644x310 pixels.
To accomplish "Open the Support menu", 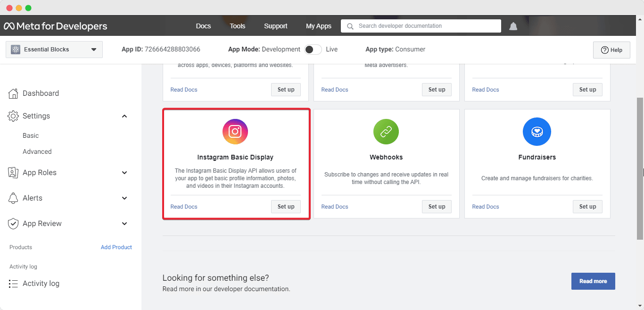I will 276,26.
